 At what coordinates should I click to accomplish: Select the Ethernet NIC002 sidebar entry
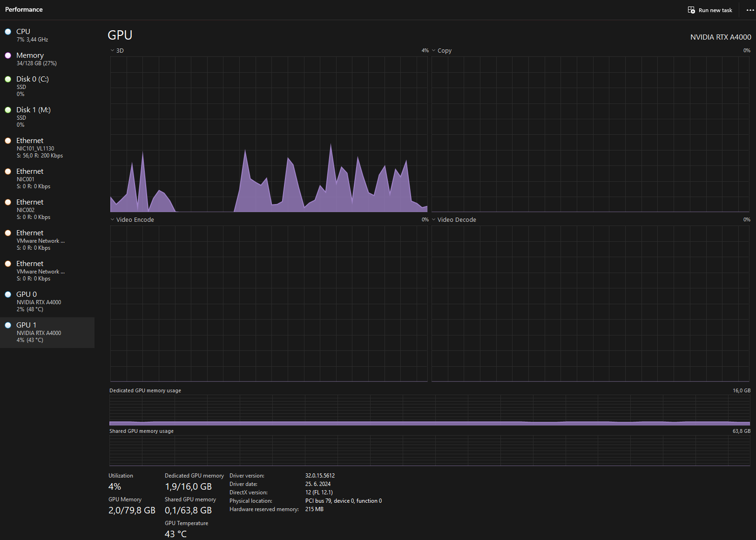click(x=47, y=209)
